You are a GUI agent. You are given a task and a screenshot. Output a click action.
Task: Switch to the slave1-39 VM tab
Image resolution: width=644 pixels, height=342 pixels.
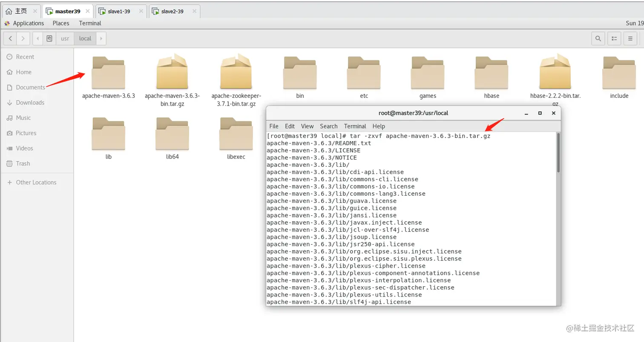tap(121, 11)
